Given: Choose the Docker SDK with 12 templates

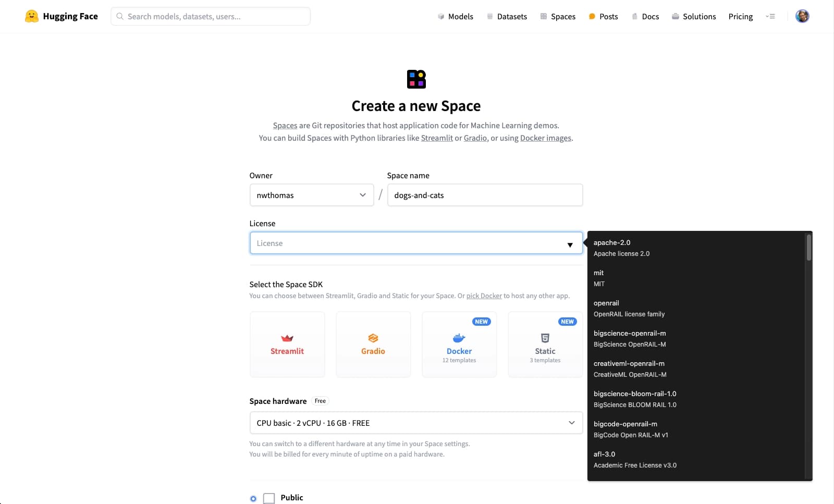Looking at the screenshot, I should 459,344.
